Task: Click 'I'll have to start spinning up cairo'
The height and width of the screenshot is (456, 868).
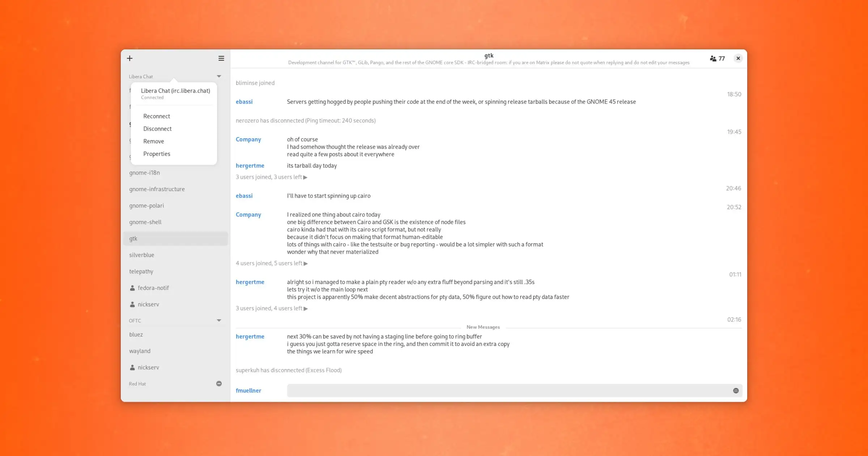Action: tap(329, 196)
